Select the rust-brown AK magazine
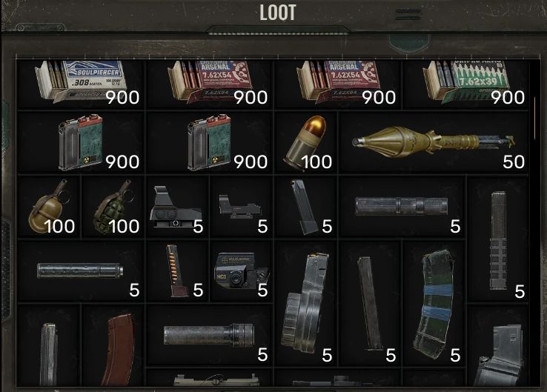The height and width of the screenshot is (392, 547). tap(113, 345)
